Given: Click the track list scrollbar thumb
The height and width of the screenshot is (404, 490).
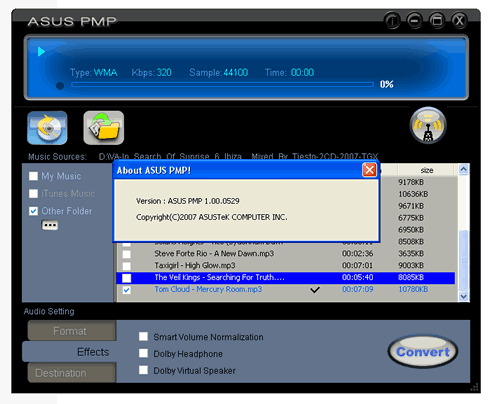Looking at the screenshot, I should (x=464, y=260).
